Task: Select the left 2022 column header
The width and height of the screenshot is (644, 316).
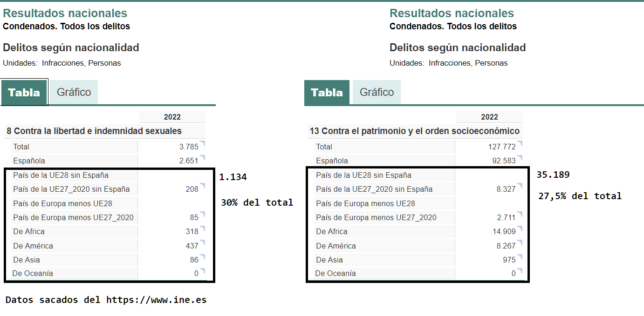Action: click(x=172, y=117)
